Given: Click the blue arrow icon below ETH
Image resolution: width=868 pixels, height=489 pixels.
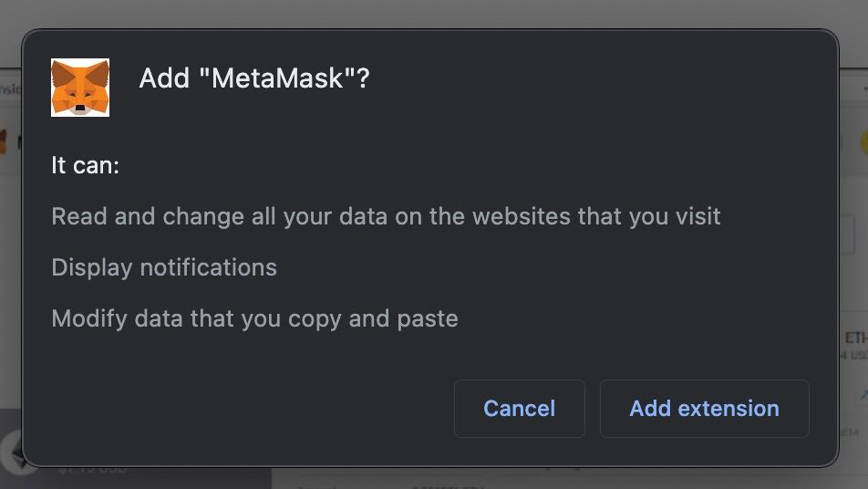Looking at the screenshot, I should [x=863, y=394].
